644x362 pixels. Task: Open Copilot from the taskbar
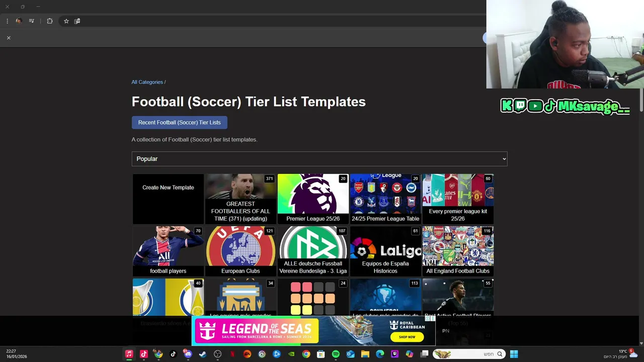(x=410, y=354)
